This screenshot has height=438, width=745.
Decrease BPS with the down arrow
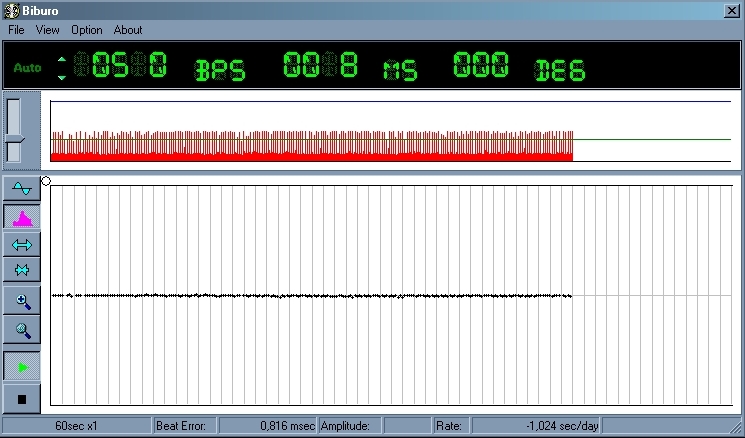tap(62, 76)
